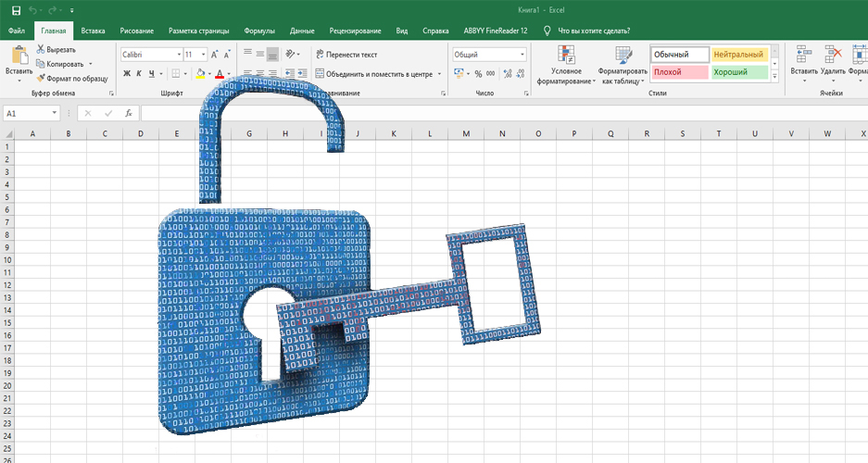The image size is (868, 463).
Task: Apply the Нейтральный cell style
Action: click(x=739, y=55)
